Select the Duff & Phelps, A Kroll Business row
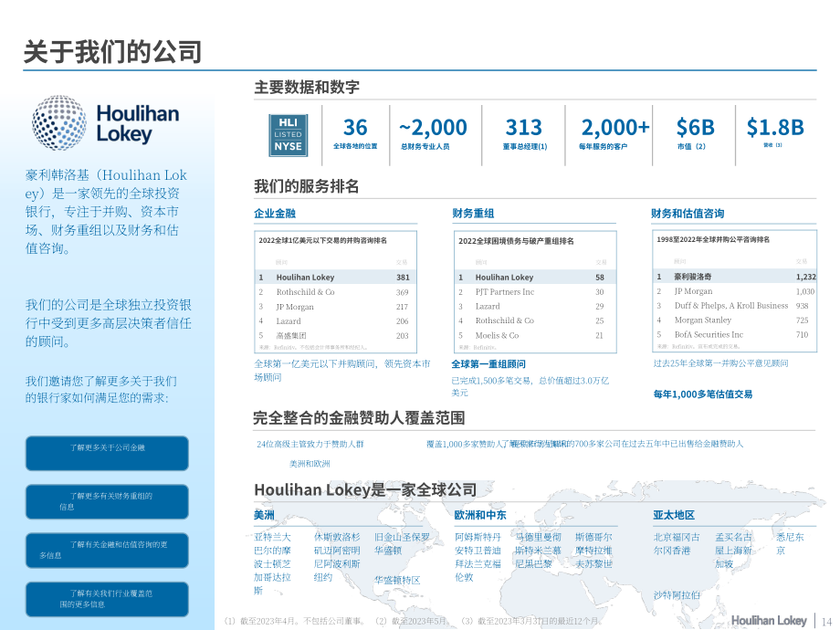840x630 pixels. coord(735,305)
